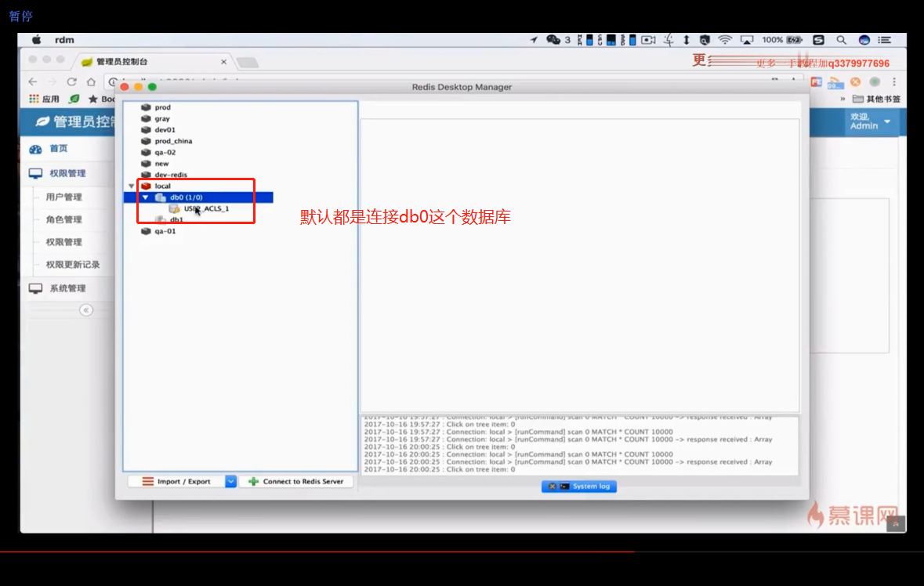This screenshot has width=924, height=586.
Task: Select the 管理员控制台 browser tab
Action: 153,61
